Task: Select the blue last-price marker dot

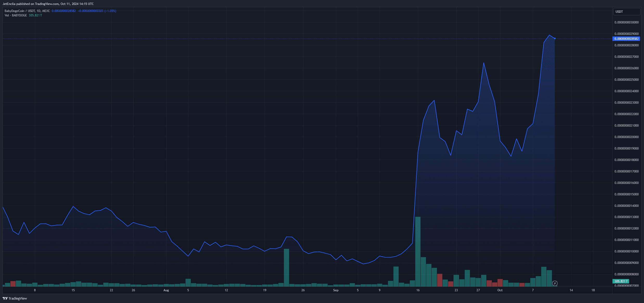Action: click(554, 39)
